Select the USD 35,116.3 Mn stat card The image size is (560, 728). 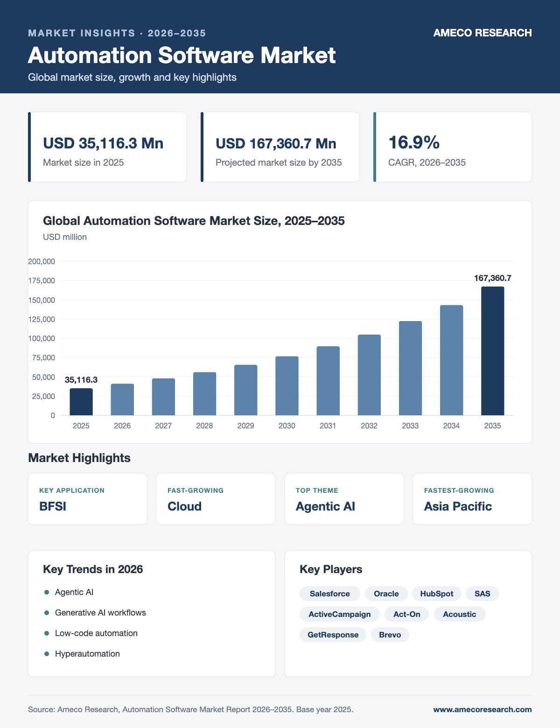tap(107, 147)
